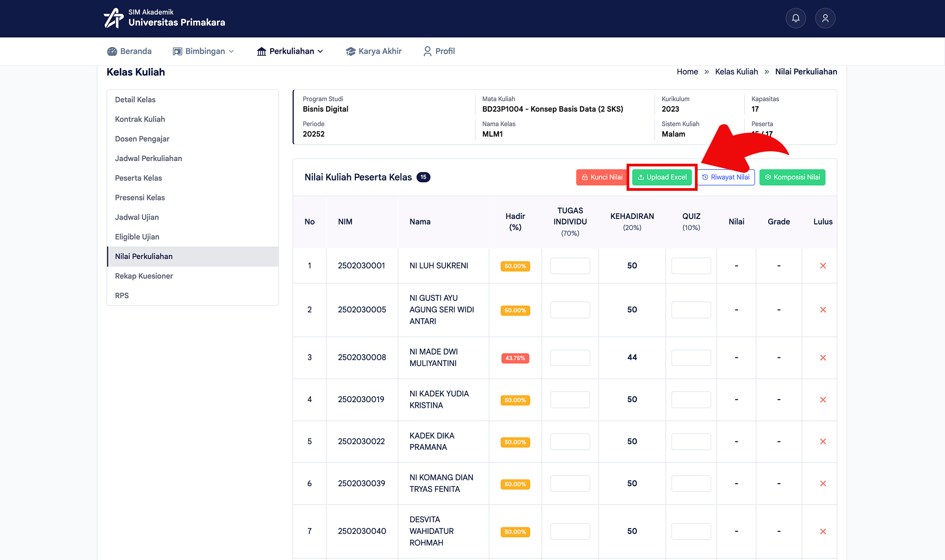
Task: Click Tugas Individu field for NIM 2502030039
Action: click(570, 484)
